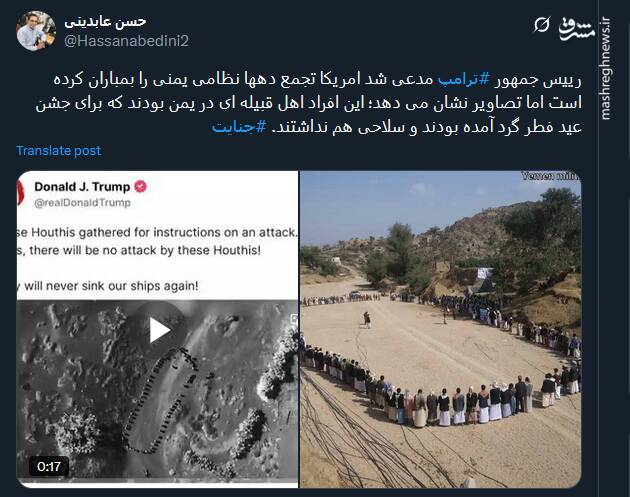Click the Yemen watermark text on the photo
Image resolution: width=630 pixels, height=497 pixels.
550,176
